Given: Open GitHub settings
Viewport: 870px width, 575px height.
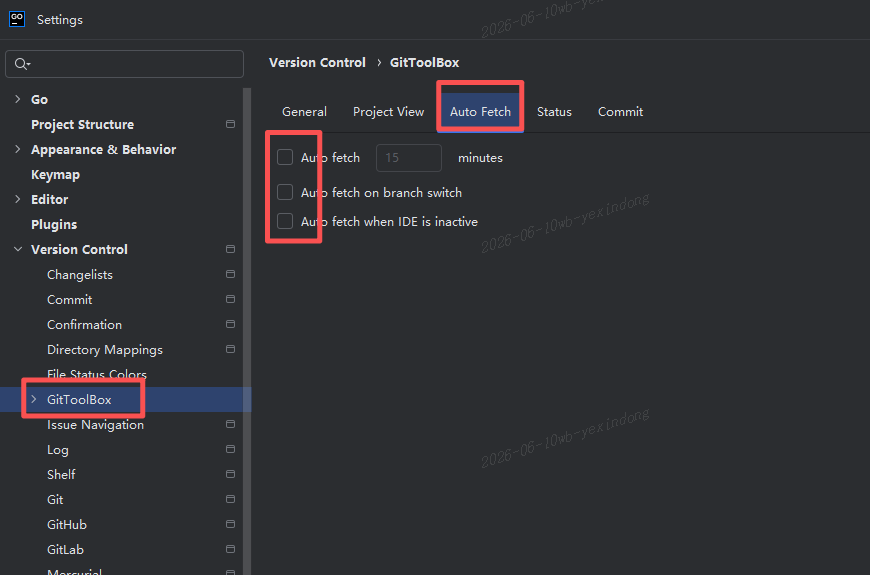Looking at the screenshot, I should pos(67,524).
